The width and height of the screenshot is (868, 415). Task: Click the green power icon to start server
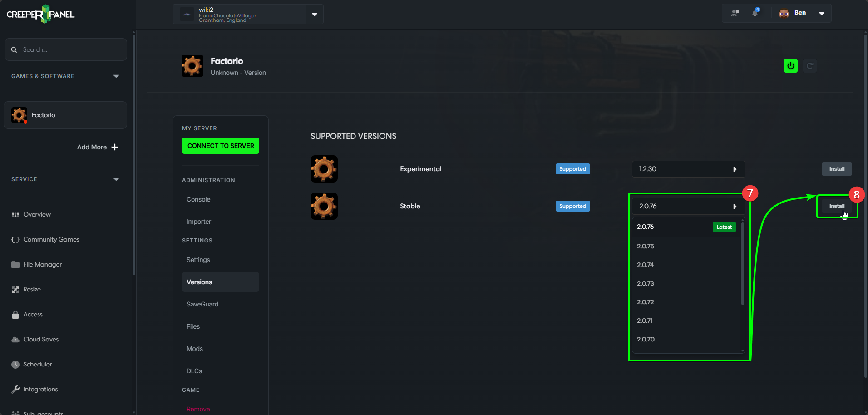coord(790,65)
